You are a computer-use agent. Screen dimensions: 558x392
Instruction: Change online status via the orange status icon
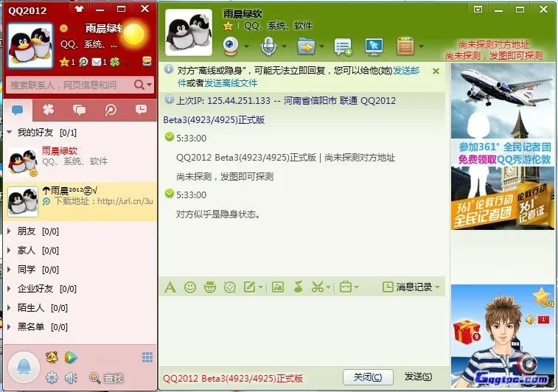coord(64,28)
